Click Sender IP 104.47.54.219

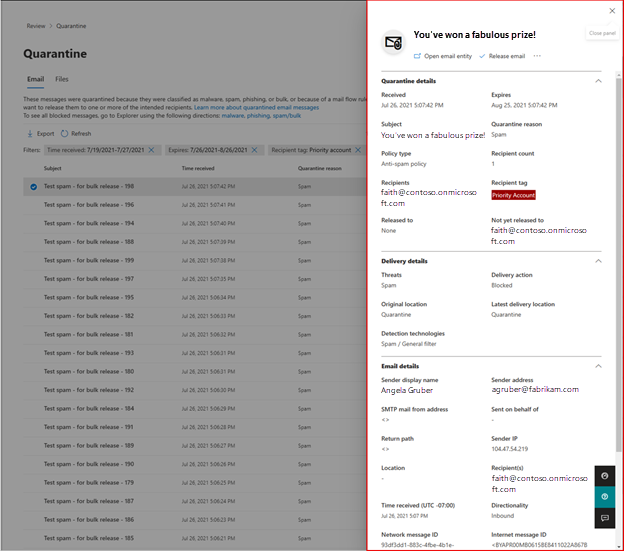(x=509, y=449)
